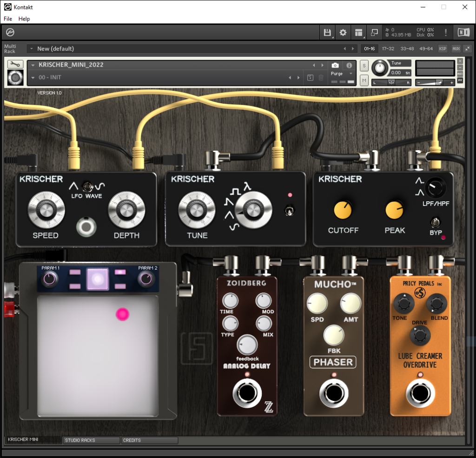Viewport: 476px width, 458px height.
Task: Click the PHASER label button
Action: 333,362
